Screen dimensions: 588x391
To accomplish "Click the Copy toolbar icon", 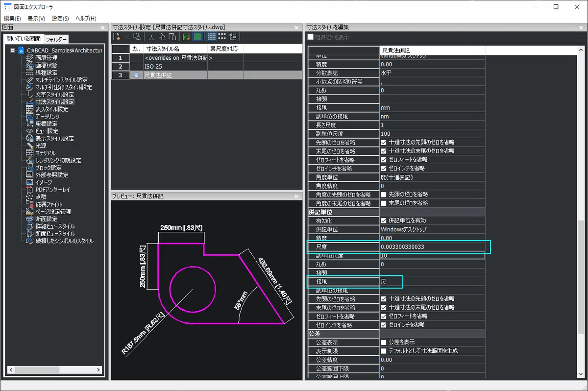I will point(162,37).
